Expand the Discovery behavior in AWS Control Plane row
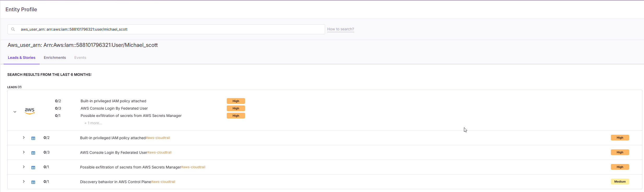The width and height of the screenshot is (644, 192). tap(24, 182)
